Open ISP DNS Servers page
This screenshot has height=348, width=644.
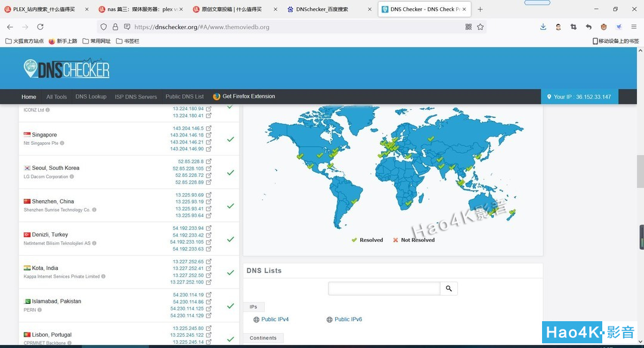[136, 97]
